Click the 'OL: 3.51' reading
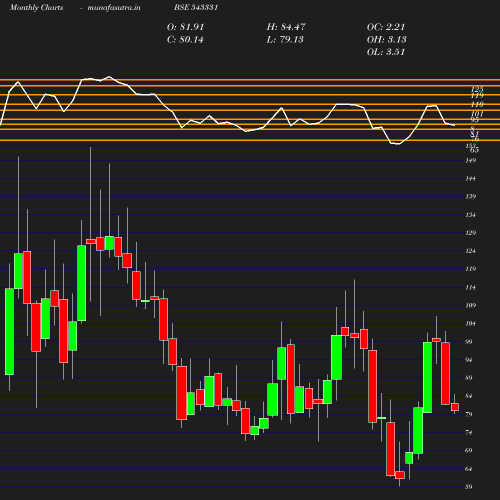 point(386,52)
